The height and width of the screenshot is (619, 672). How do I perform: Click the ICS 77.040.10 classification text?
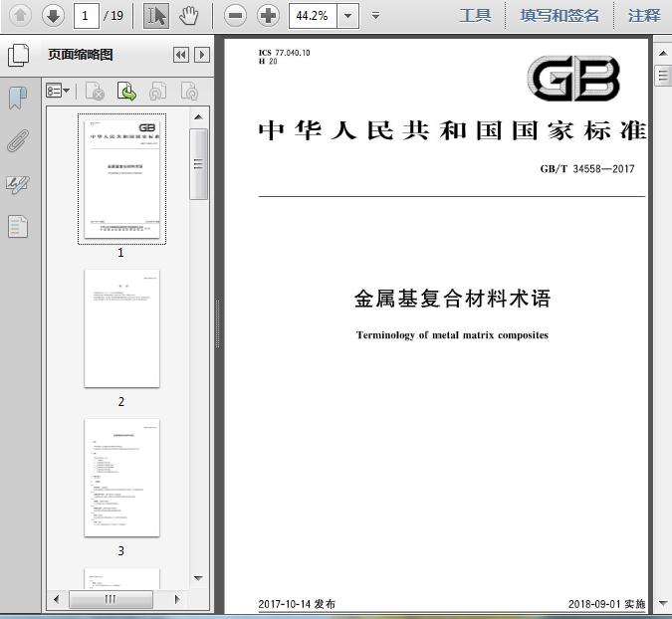(284, 53)
